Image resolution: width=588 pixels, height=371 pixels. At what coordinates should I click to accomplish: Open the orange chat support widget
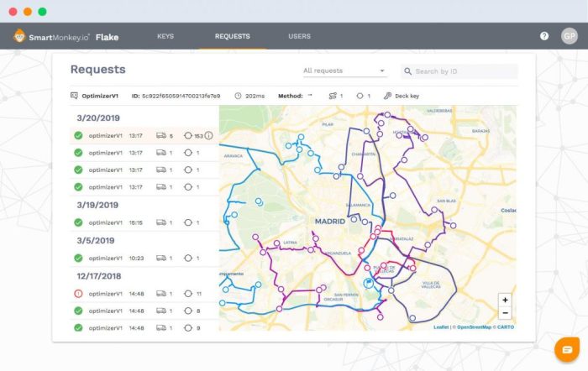click(567, 348)
